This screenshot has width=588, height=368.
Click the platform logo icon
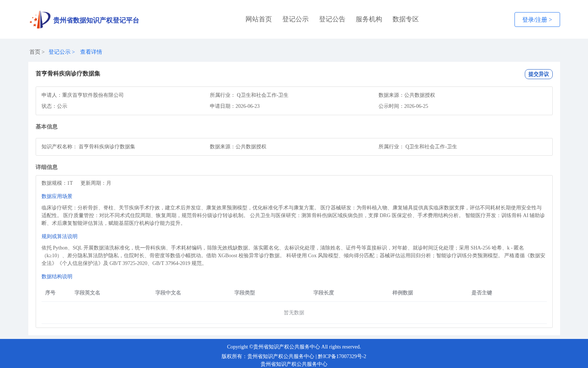[40, 20]
